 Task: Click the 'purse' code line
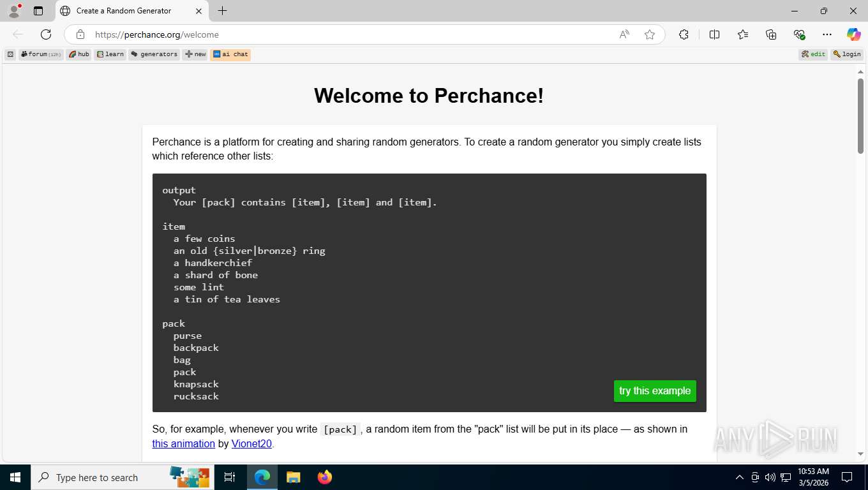click(188, 336)
